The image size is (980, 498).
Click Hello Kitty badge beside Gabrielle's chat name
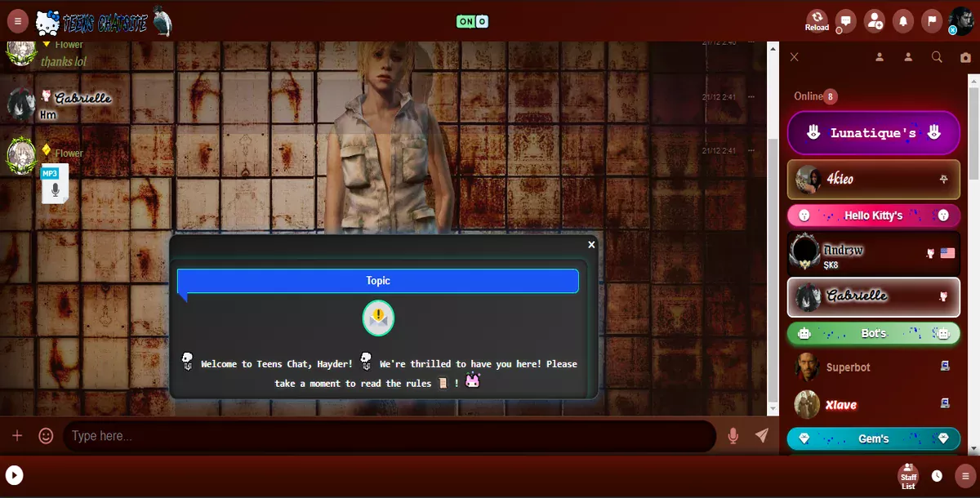47,96
